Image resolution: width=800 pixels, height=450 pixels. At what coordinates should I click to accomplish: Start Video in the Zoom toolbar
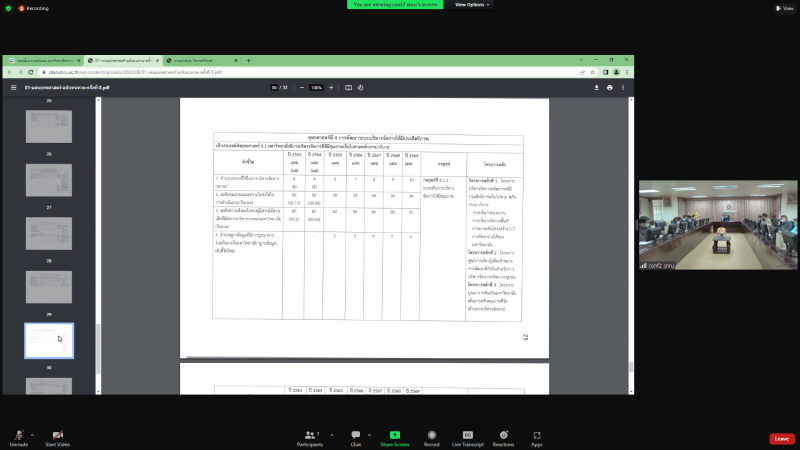(x=57, y=435)
